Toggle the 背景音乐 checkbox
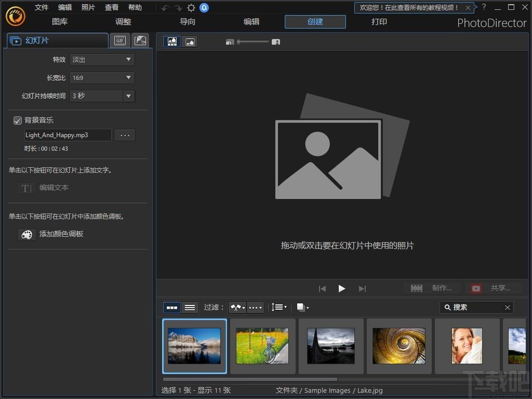Viewport: 532px width, 399px height. click(x=17, y=121)
